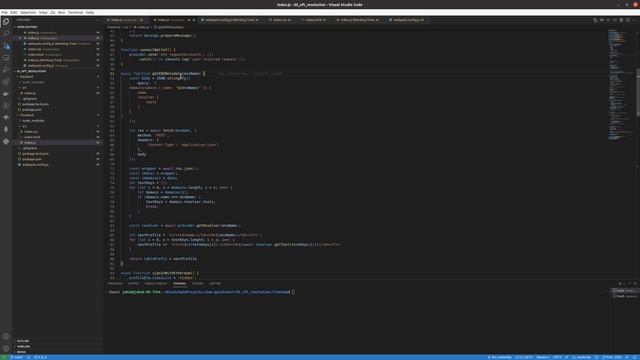Click the editor minimap
This screenshot has width=640, height=360.
click(620, 86)
